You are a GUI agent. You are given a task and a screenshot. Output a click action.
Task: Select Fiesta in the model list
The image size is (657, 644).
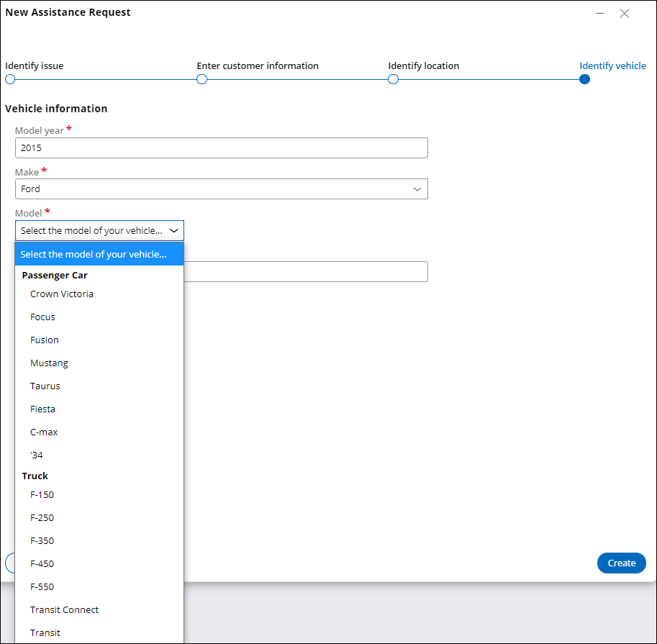coord(42,409)
